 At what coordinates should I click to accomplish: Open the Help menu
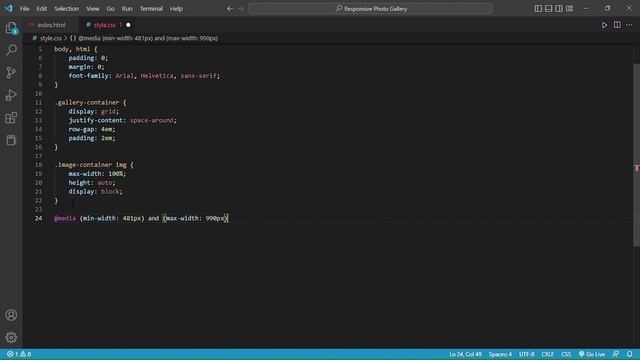coord(176,9)
